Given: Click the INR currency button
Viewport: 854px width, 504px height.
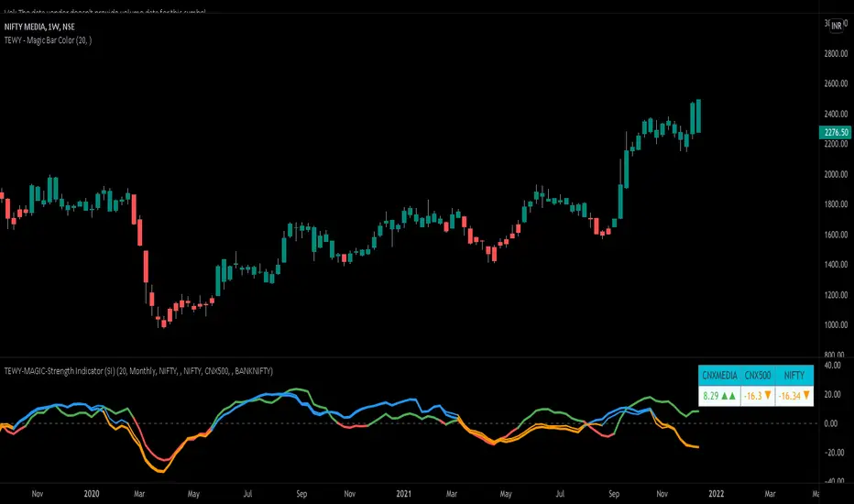Looking at the screenshot, I should [836, 27].
